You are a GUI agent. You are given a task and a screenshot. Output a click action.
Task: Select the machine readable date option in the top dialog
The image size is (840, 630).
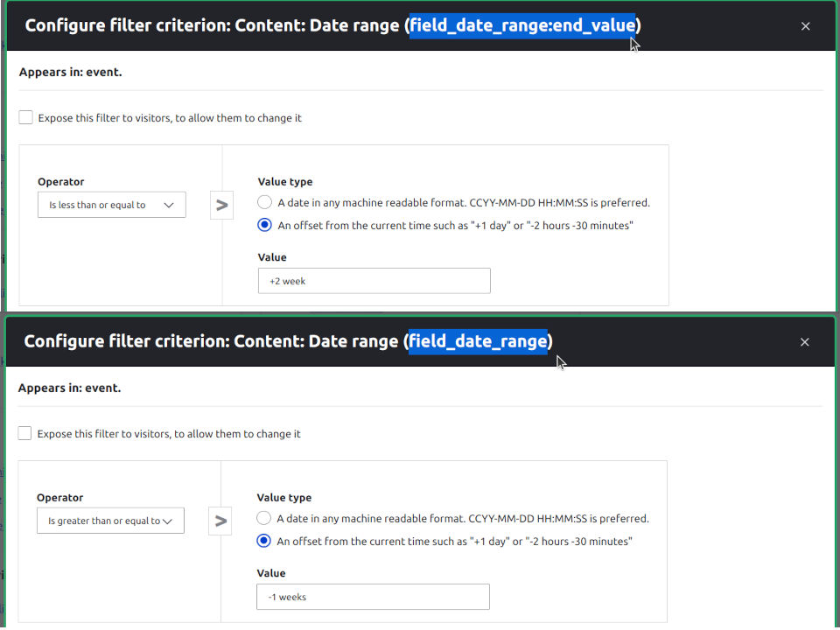click(x=264, y=202)
